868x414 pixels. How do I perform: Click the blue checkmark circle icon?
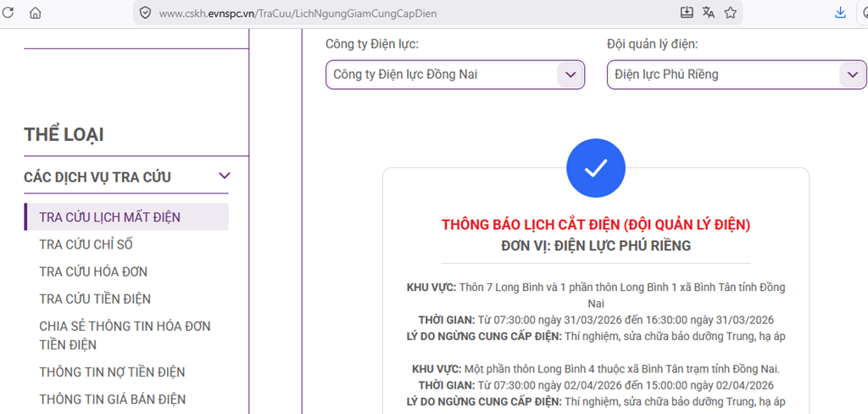(595, 168)
